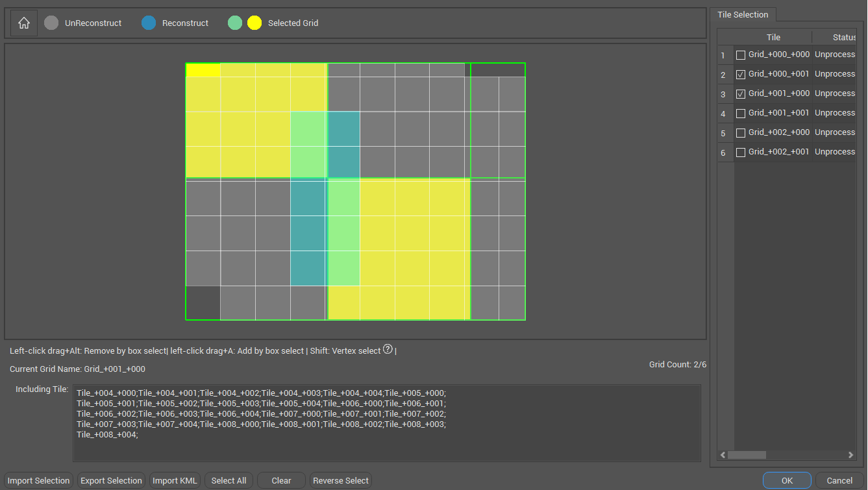Image resolution: width=868 pixels, height=490 pixels.
Task: Click the Clear button
Action: pyautogui.click(x=281, y=481)
